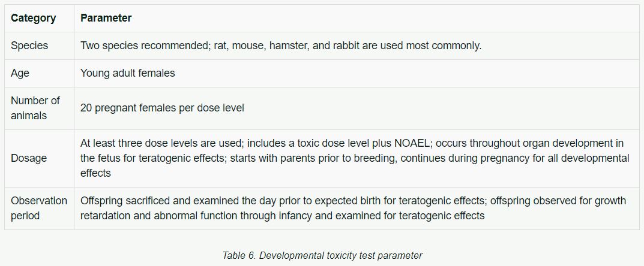Image resolution: width=644 pixels, height=266 pixels.
Task: Click the word NOAEL in Dosage row
Action: tap(415, 143)
